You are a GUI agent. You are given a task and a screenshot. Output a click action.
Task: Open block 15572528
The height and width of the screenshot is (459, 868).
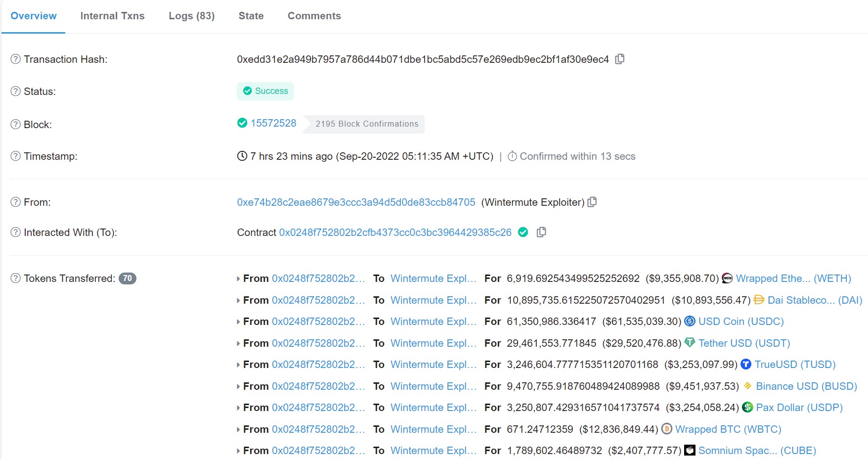[x=273, y=123]
